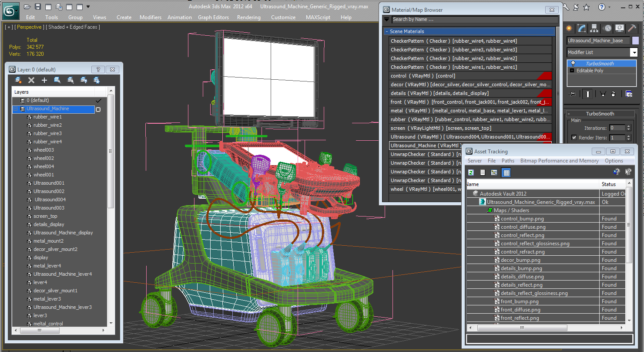Open the Perspective viewport label menu
The height and width of the screenshot is (352, 644).
[29, 27]
